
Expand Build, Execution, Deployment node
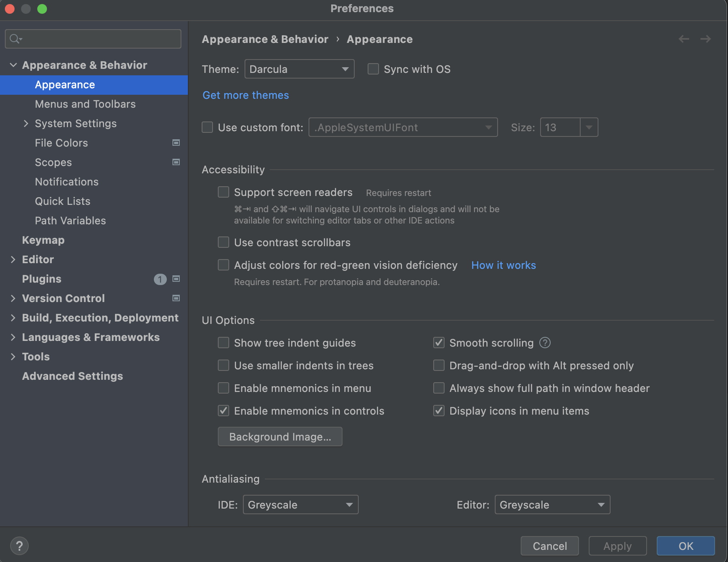13,317
